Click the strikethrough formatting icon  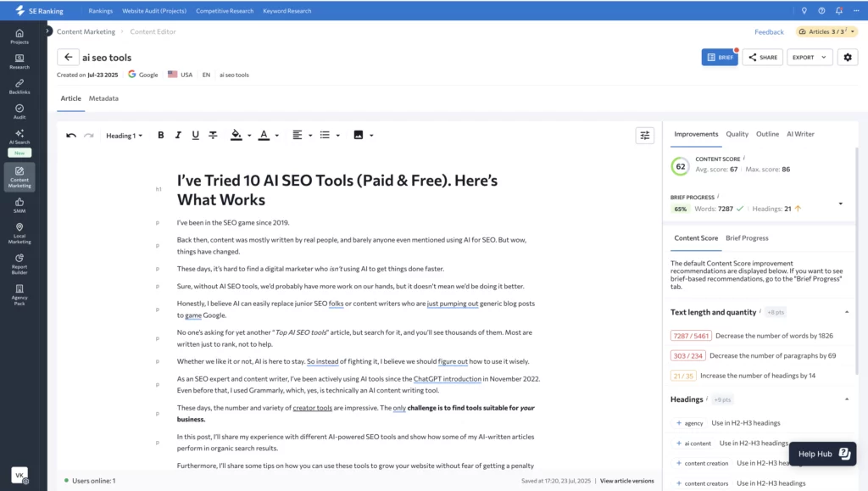pos(213,135)
